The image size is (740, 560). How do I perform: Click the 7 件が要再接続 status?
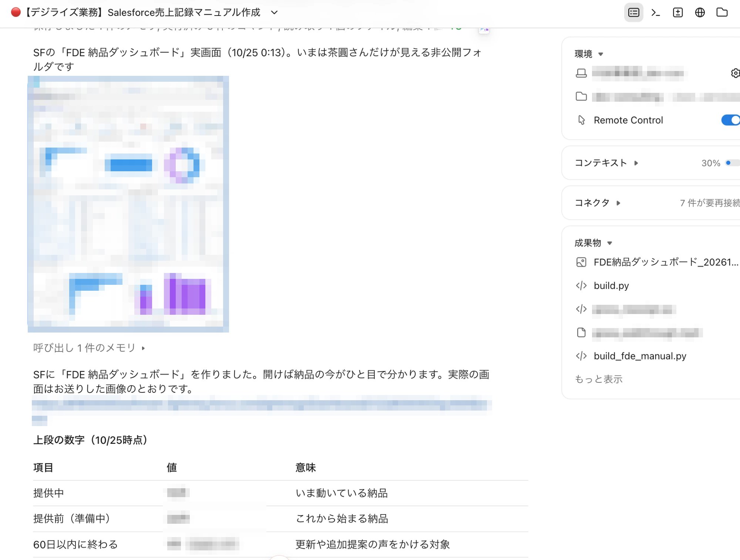[710, 203]
